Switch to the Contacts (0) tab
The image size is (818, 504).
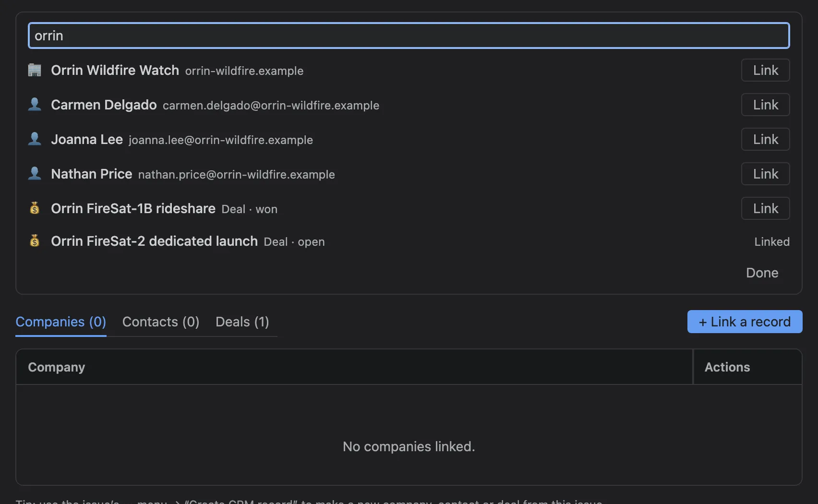[x=161, y=322]
